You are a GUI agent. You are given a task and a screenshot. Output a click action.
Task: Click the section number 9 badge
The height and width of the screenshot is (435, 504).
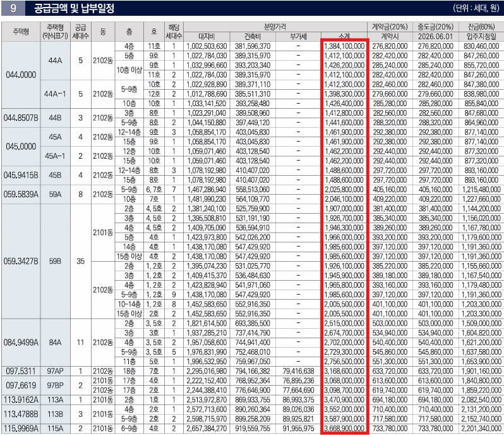coord(13,8)
